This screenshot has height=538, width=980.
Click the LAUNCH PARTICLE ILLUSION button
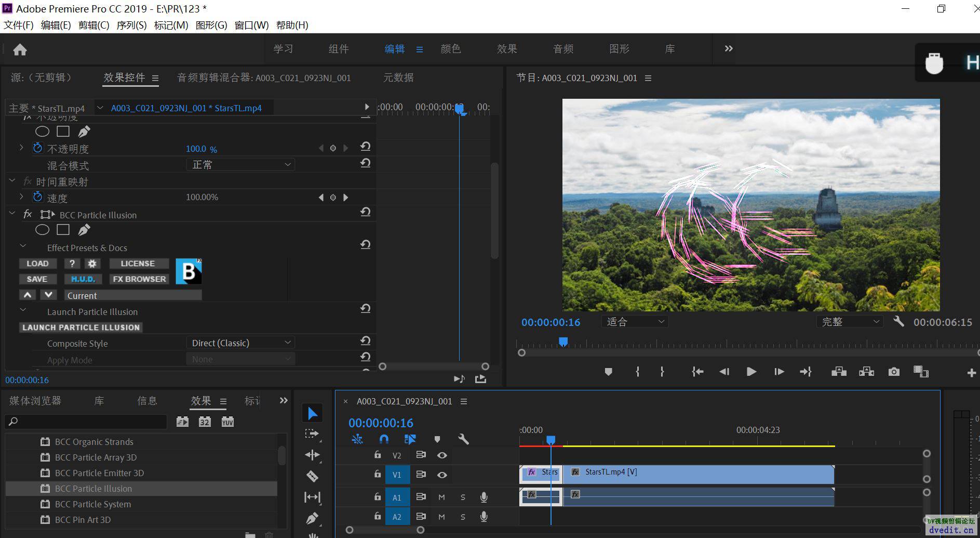click(81, 327)
